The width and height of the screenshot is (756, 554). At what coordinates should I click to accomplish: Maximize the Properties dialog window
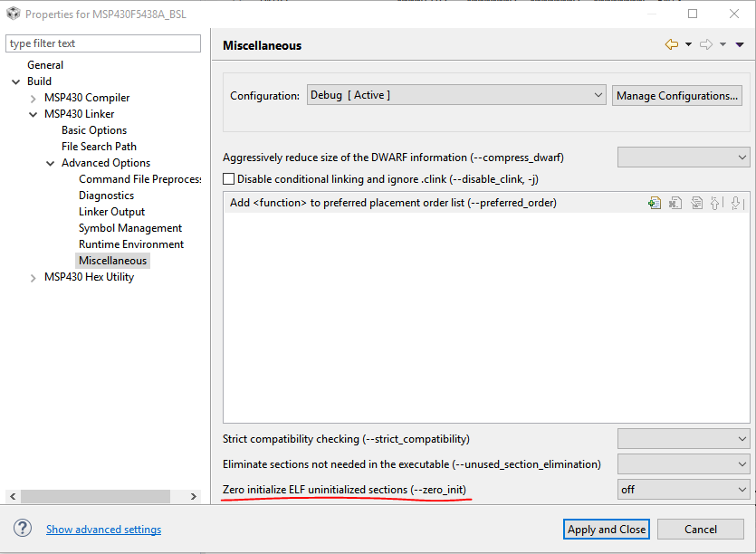coord(693,14)
